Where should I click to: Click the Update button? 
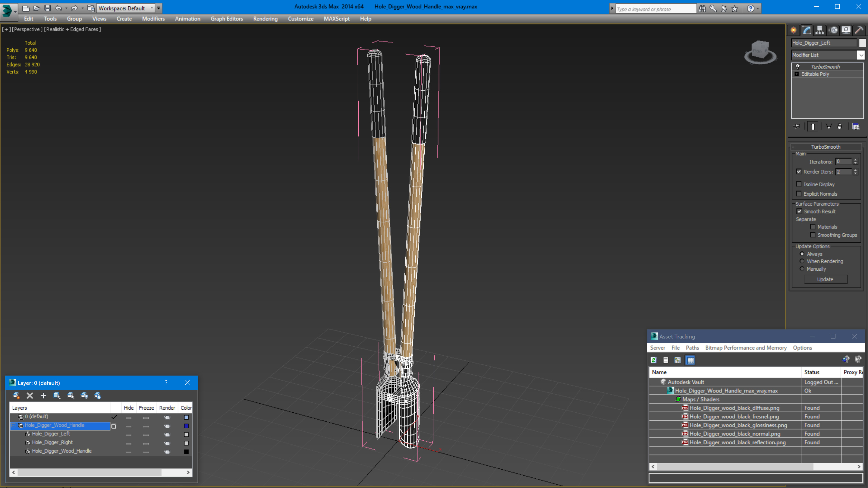pyautogui.click(x=825, y=279)
